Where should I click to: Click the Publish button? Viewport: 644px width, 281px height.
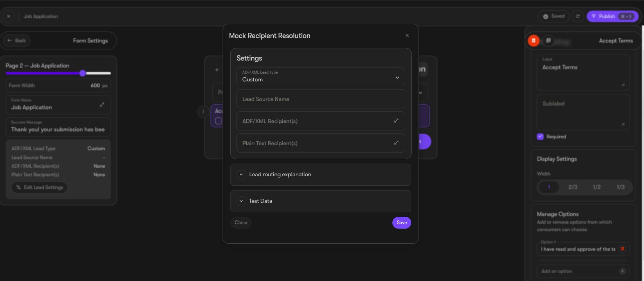click(612, 16)
